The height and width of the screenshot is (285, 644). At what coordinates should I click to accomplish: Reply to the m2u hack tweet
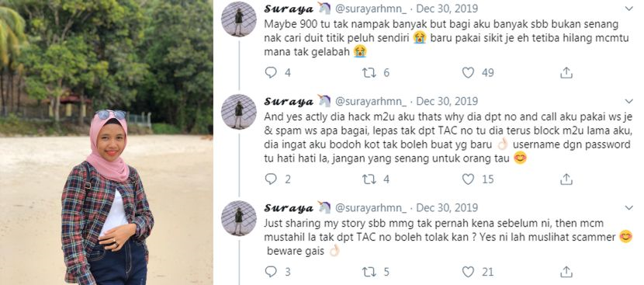coord(271,179)
